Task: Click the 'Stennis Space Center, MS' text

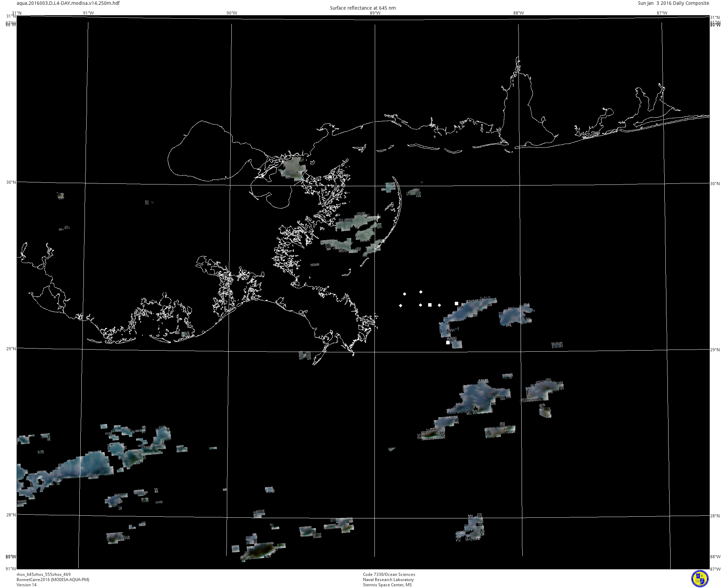Action: click(x=387, y=585)
